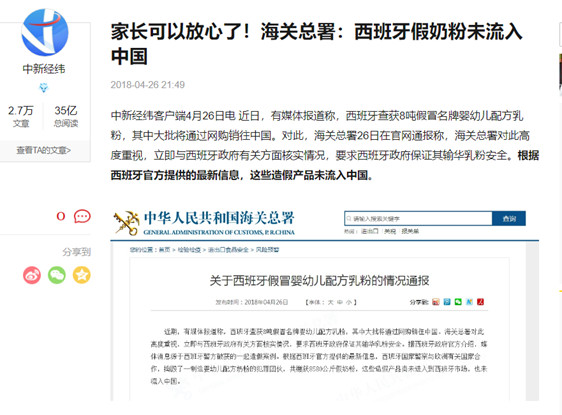Click the customs emblem in embedded page
The height and width of the screenshot is (415, 562).
[126, 223]
